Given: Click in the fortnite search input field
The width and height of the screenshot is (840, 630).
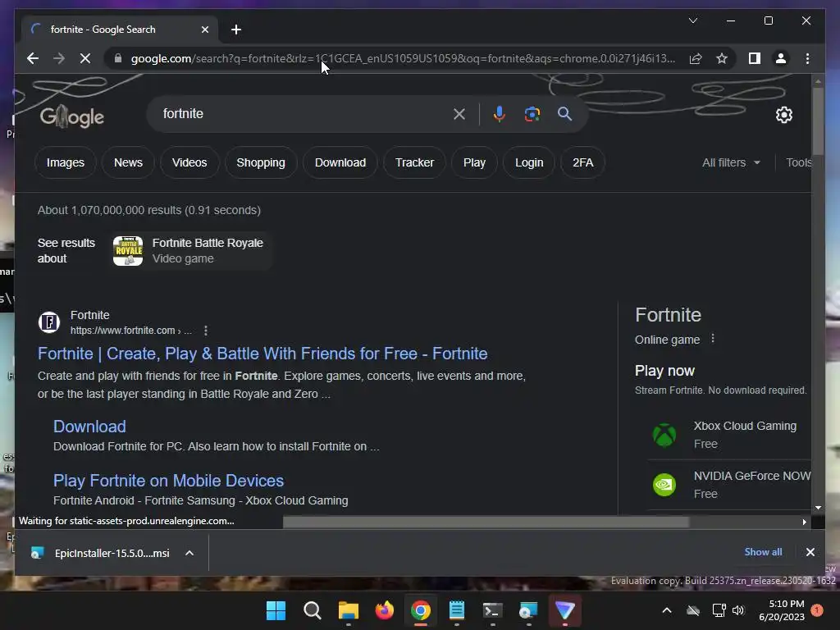Looking at the screenshot, I should point(303,113).
